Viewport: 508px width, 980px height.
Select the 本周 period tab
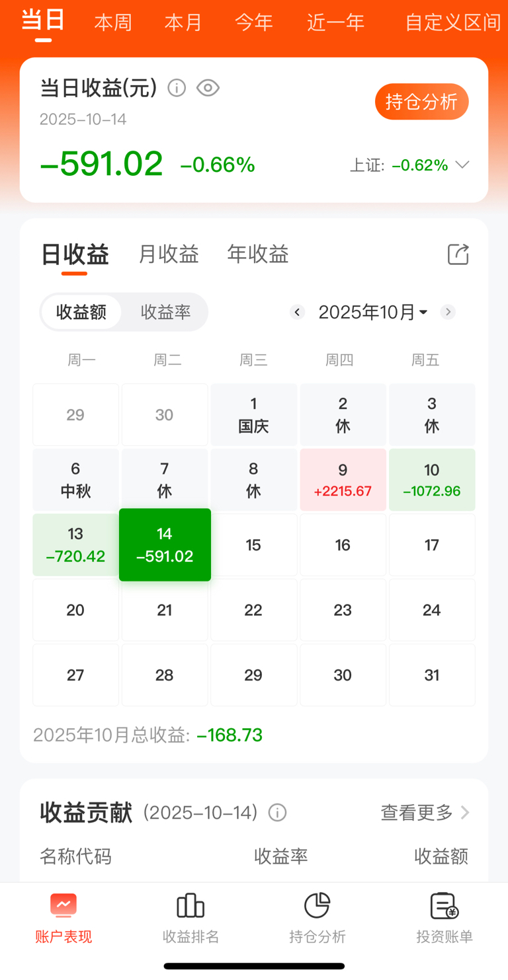(x=113, y=22)
